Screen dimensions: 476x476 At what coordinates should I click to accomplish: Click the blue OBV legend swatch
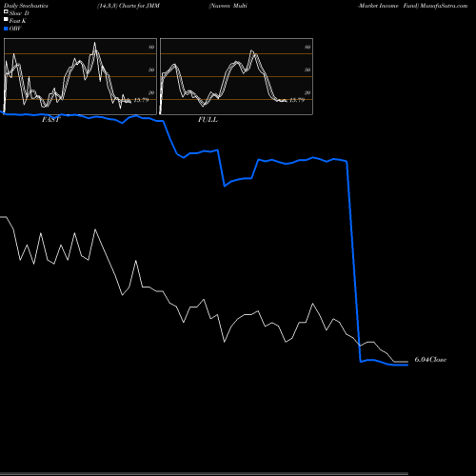pos(6,29)
